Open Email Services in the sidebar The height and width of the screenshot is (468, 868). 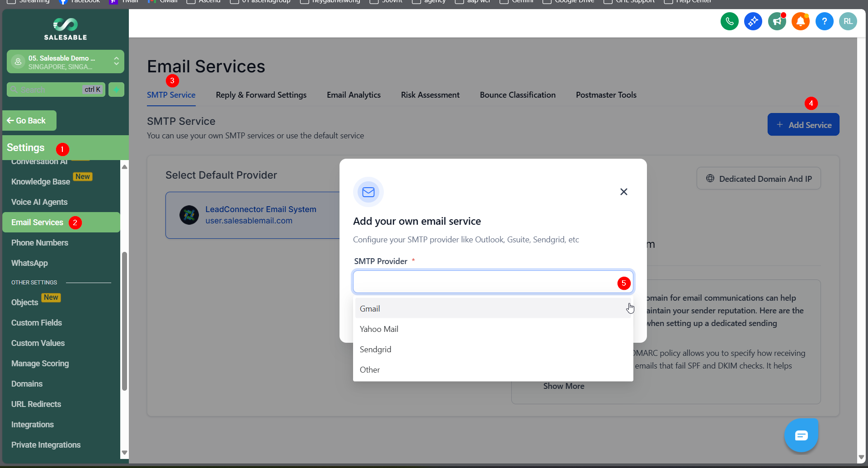tap(61, 222)
